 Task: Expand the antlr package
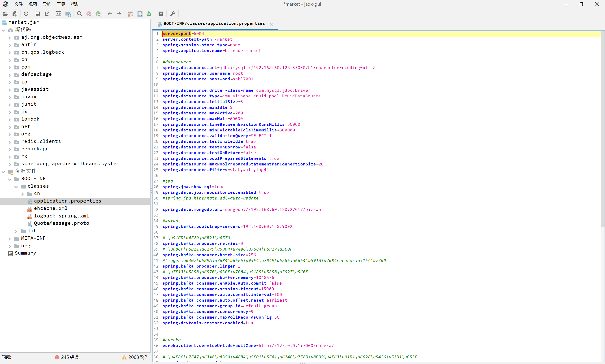coord(10,45)
